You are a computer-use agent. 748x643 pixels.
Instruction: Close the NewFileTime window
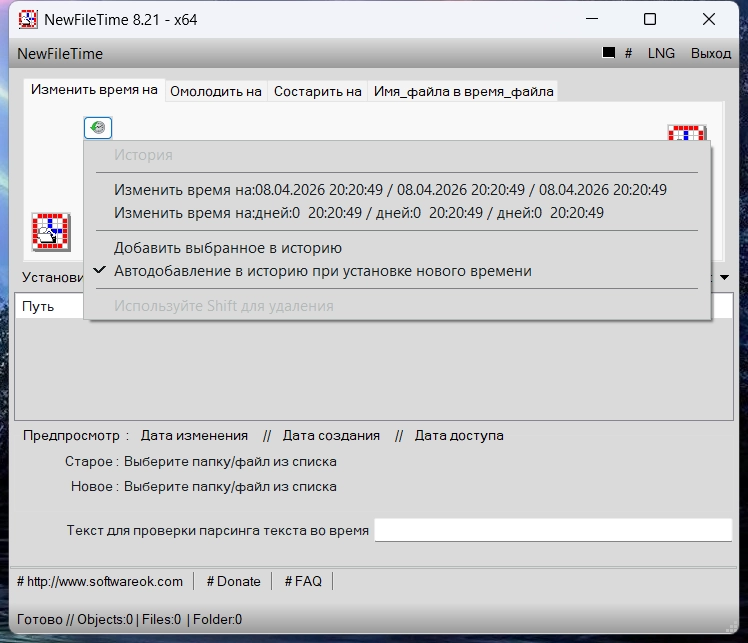[709, 19]
